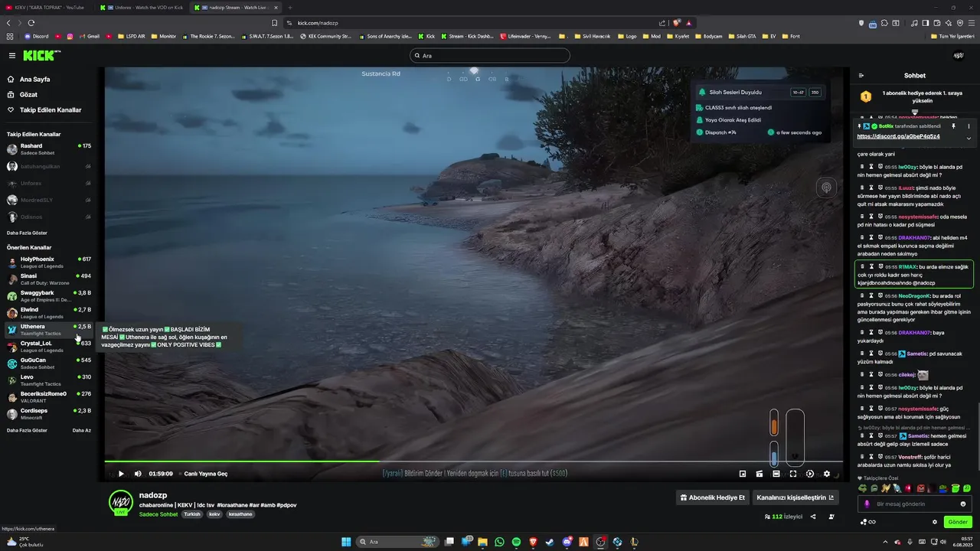Click the kraathane tag chip
The image size is (980, 551).
pyautogui.click(x=240, y=514)
